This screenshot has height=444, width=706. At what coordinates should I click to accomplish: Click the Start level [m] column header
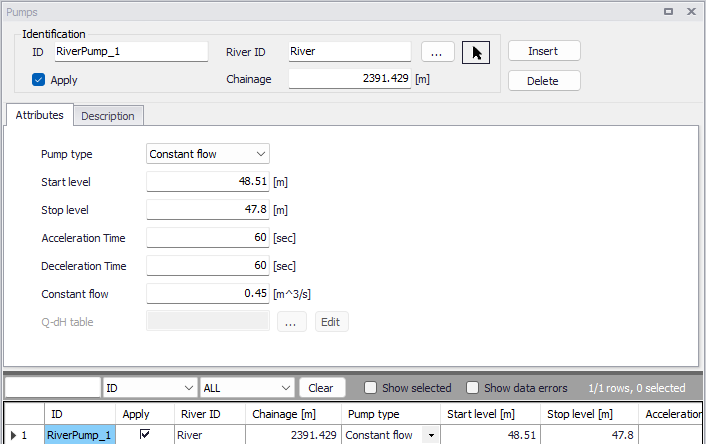[490, 414]
